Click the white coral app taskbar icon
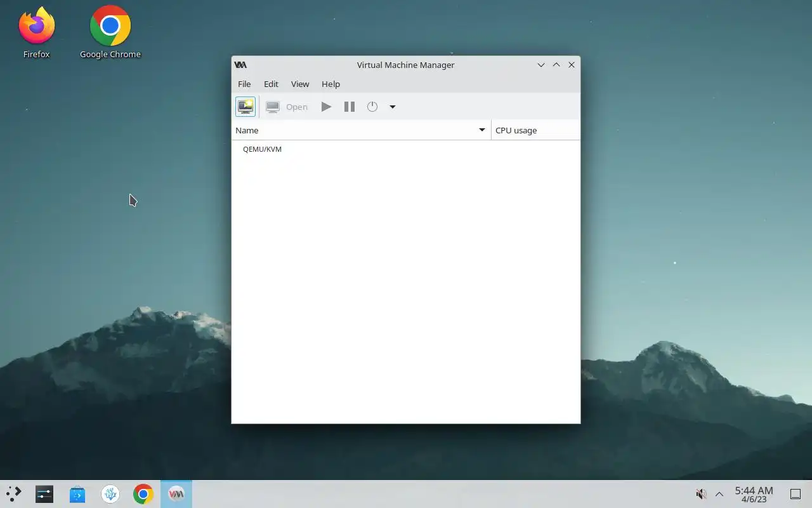This screenshot has height=508, width=812. [110, 494]
